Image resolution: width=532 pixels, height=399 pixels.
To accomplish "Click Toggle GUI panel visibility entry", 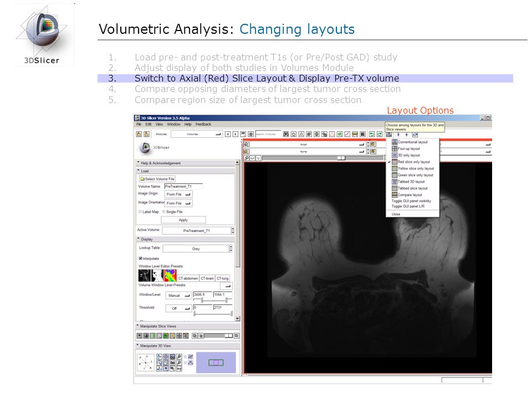I will click(411, 201).
